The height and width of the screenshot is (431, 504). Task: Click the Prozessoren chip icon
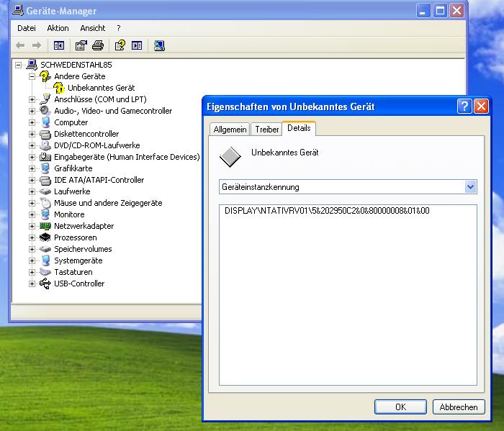tap(45, 237)
